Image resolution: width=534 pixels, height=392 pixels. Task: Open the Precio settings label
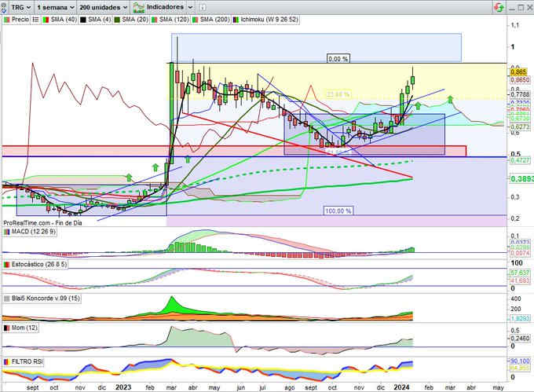pos(20,20)
